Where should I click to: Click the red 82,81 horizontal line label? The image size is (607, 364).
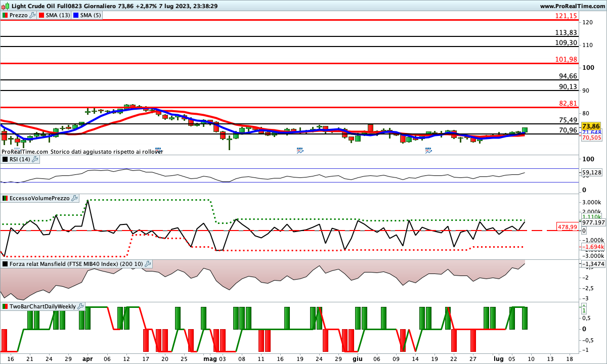click(x=568, y=103)
